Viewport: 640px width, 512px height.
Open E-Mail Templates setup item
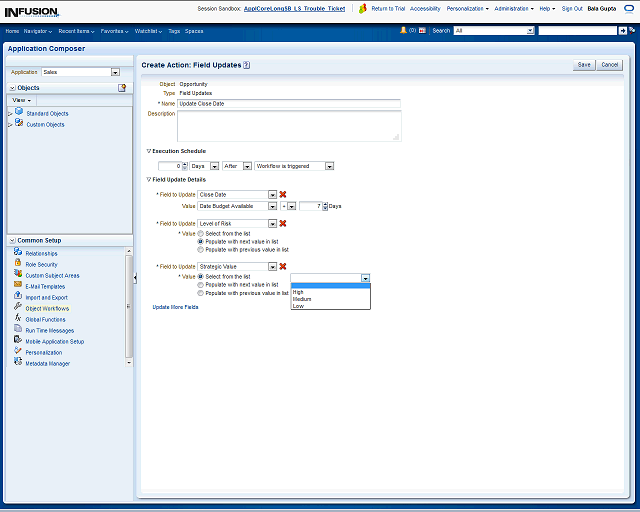(x=45, y=286)
